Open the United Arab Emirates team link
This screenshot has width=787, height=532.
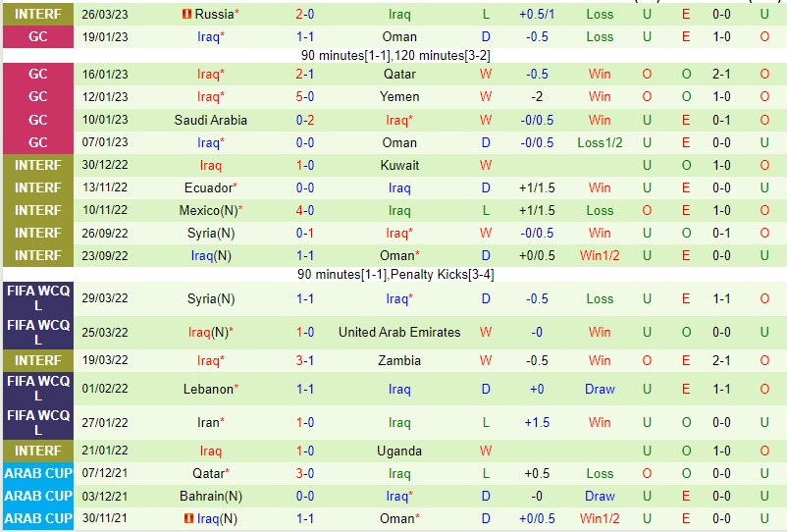pos(399,332)
